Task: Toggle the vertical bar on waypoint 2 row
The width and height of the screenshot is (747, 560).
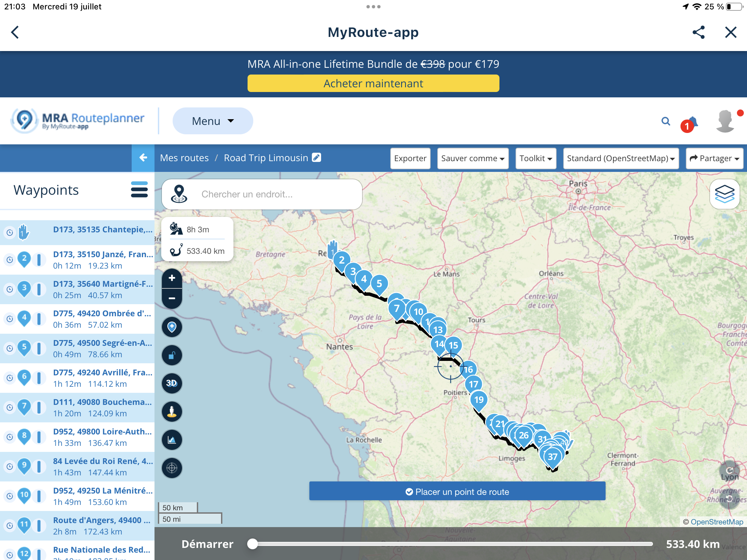Action: click(39, 260)
